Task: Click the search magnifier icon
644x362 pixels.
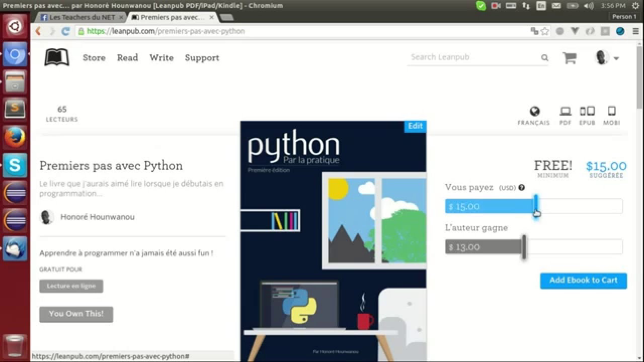Action: pyautogui.click(x=545, y=58)
